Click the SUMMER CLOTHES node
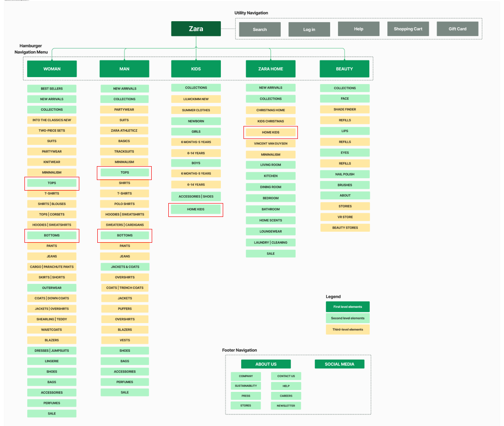Image resolution: width=504 pixels, height=426 pixels. pyautogui.click(x=196, y=110)
